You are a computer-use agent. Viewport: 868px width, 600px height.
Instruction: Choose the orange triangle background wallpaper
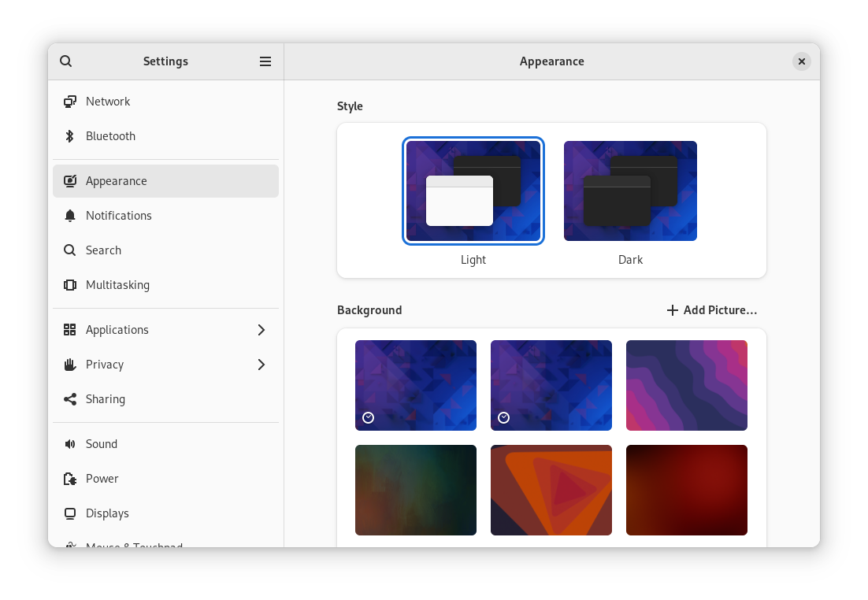point(551,490)
